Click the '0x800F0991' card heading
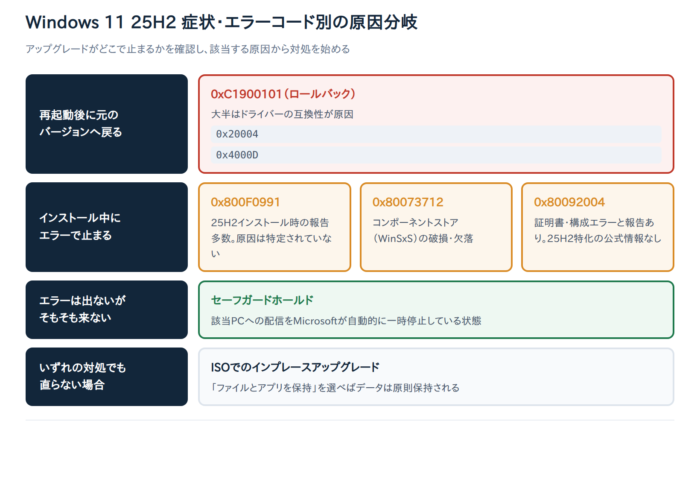This screenshot has height=485, width=700. point(246,202)
